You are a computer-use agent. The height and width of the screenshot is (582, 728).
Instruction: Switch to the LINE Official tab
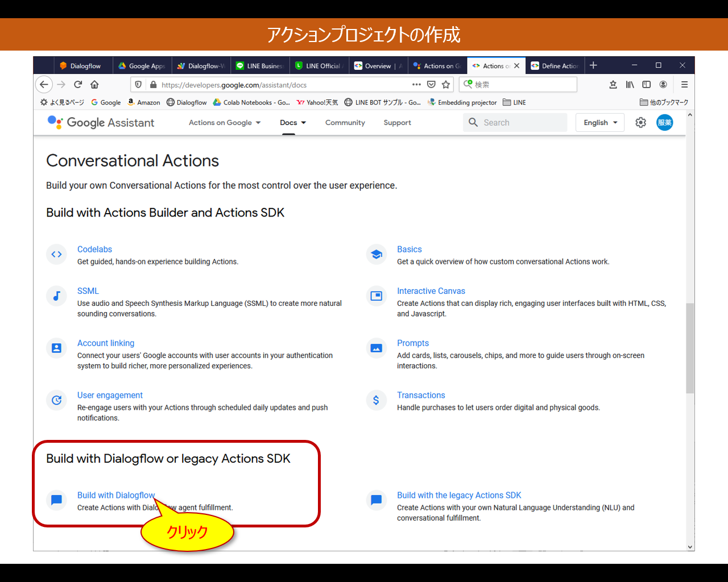pyautogui.click(x=319, y=66)
